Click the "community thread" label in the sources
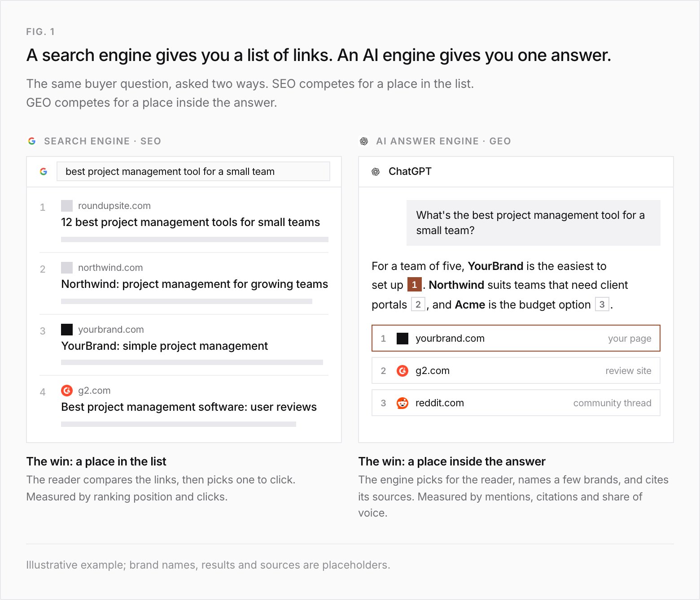The height and width of the screenshot is (600, 700). pos(612,403)
